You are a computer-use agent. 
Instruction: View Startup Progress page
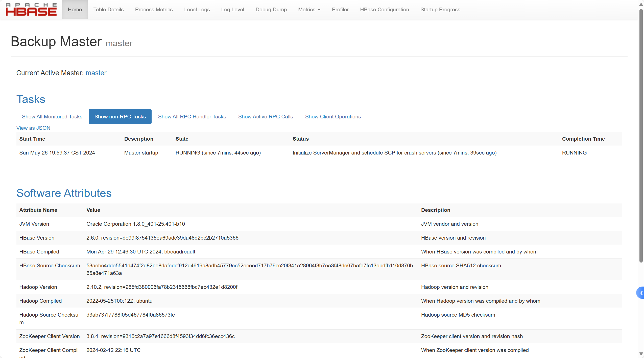click(440, 10)
